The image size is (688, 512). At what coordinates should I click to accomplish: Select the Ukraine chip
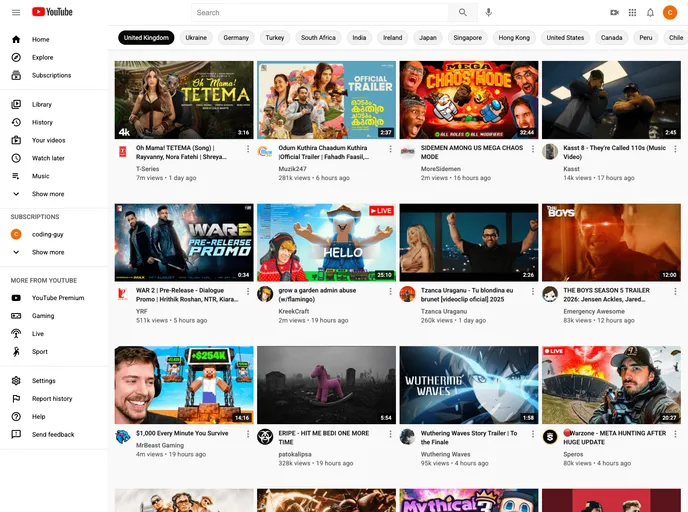click(x=196, y=38)
